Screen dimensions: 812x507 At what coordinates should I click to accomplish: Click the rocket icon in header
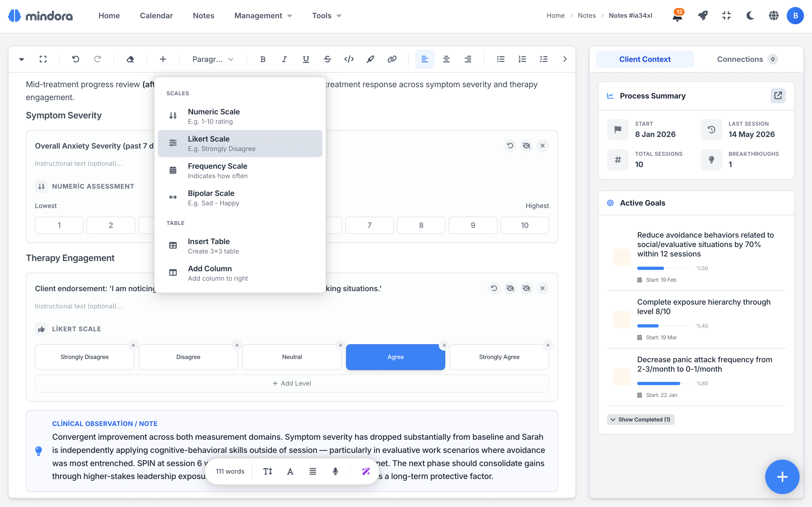(703, 16)
